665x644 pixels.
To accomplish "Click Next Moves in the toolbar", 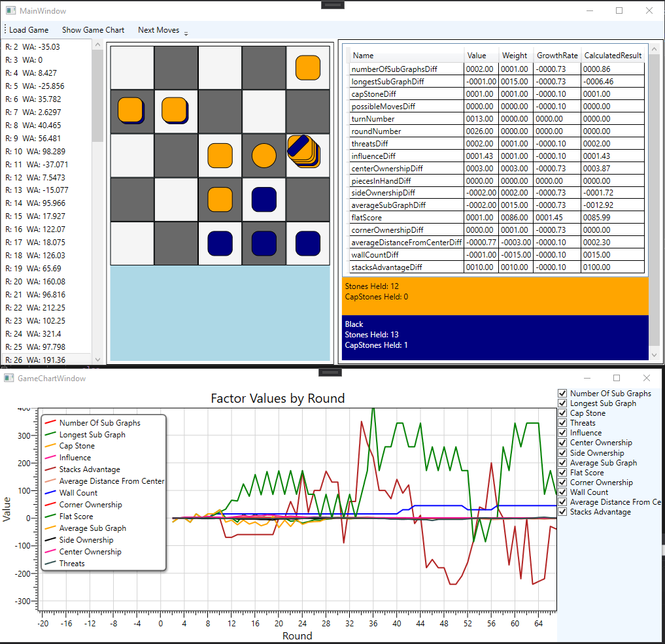I will tap(158, 29).
